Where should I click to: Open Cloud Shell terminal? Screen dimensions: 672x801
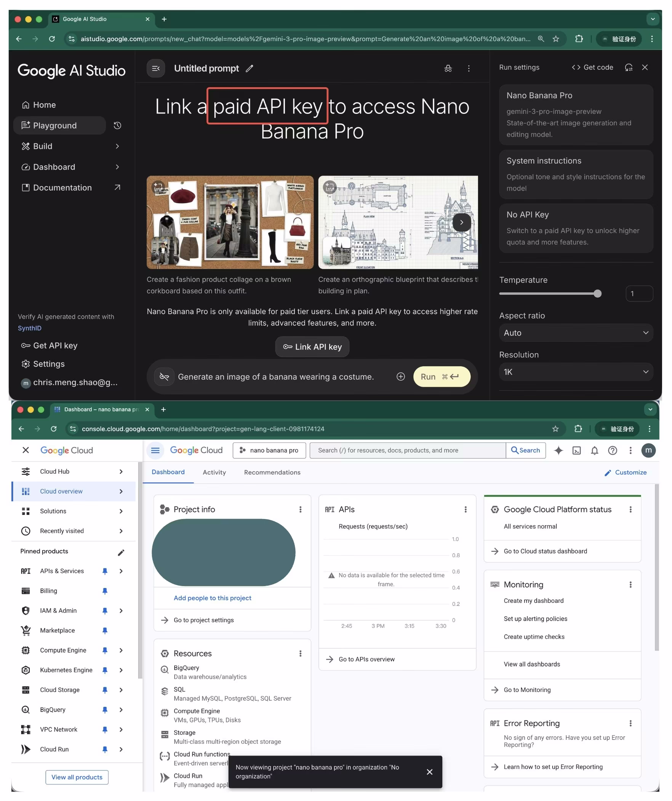[576, 450]
